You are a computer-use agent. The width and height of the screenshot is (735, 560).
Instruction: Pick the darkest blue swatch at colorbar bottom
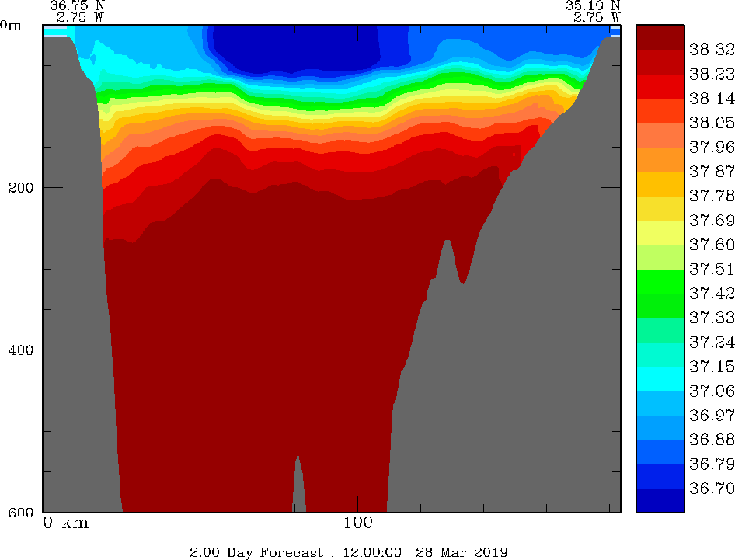[660, 500]
